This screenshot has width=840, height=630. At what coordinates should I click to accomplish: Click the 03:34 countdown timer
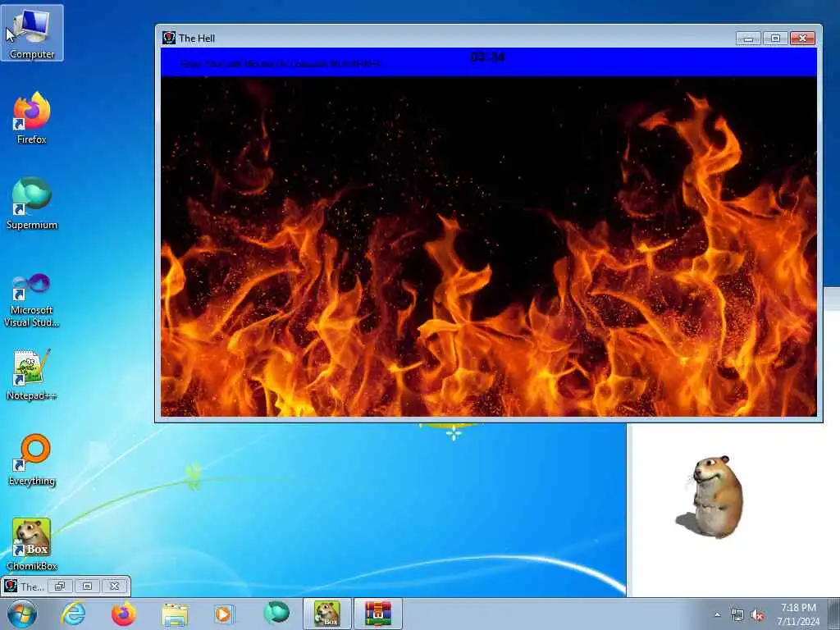point(487,57)
